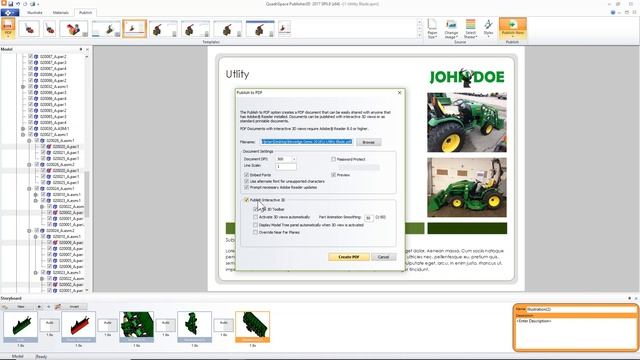Toggle Use alternate font for unsupported characters
The width and height of the screenshot is (640, 360).
click(x=247, y=181)
